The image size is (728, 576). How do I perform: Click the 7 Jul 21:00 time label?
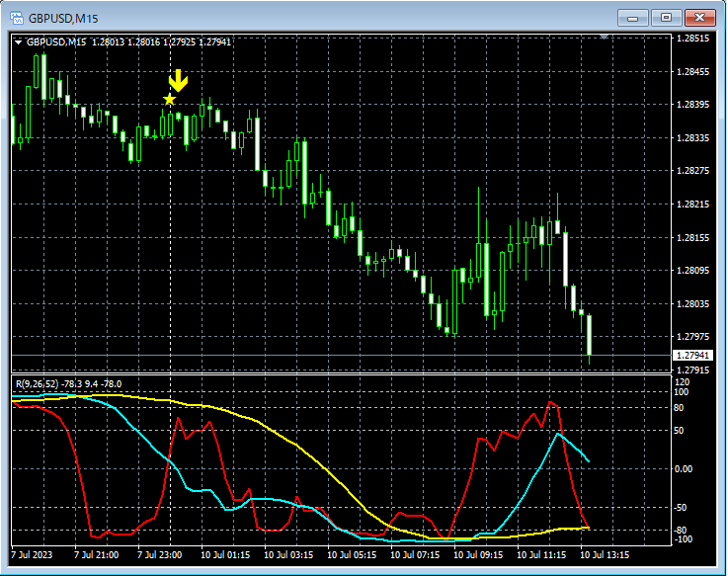(x=97, y=554)
